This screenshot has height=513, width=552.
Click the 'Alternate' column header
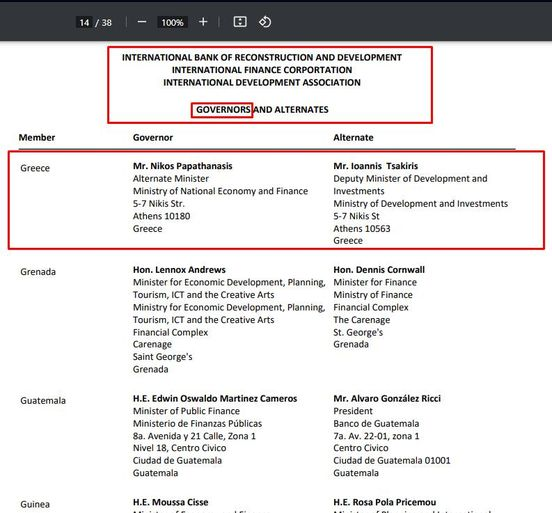[353, 138]
